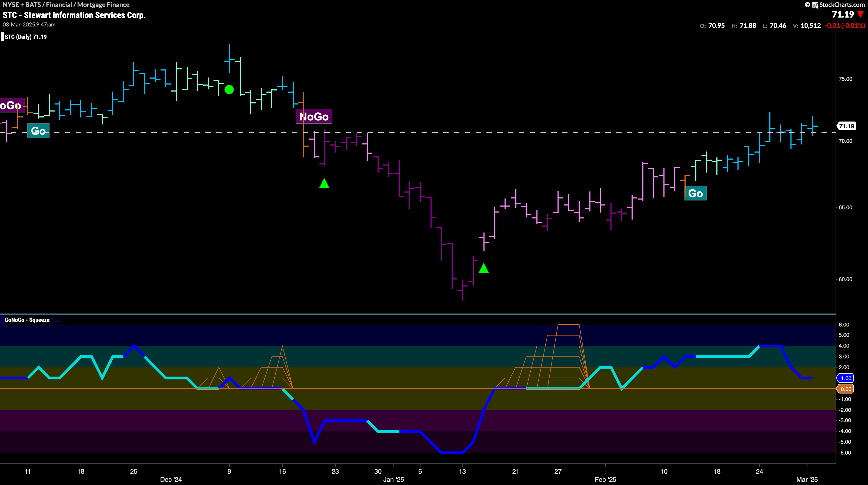Click the Dec '24 month label
The width and height of the screenshot is (868, 485).
[x=171, y=480]
